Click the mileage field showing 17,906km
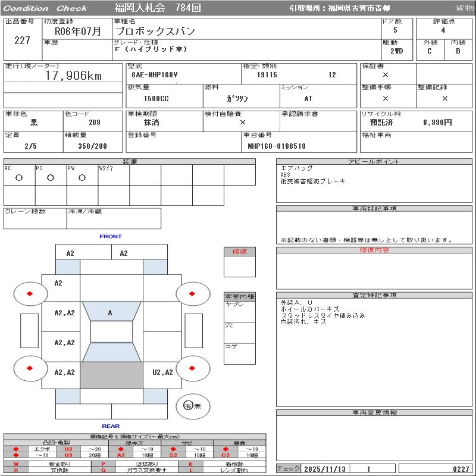 (x=74, y=76)
